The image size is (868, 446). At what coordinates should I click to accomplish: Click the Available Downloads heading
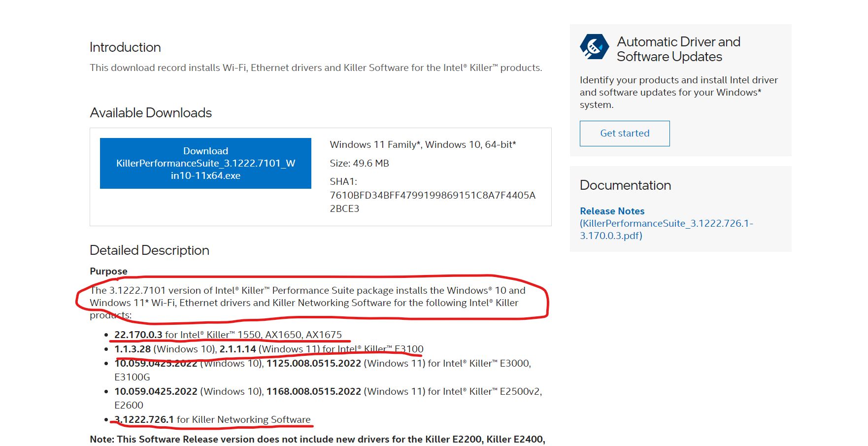pyautogui.click(x=151, y=113)
